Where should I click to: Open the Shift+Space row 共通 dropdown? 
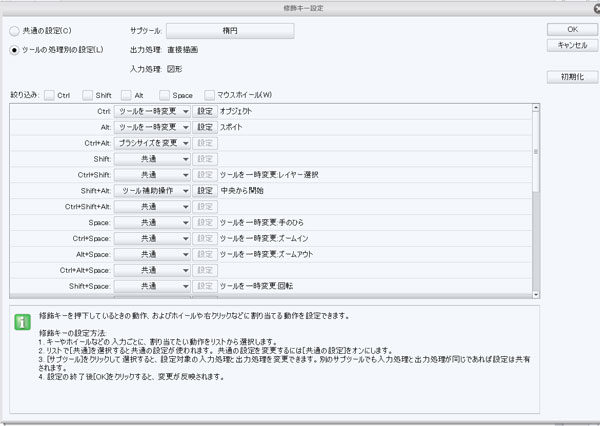[x=152, y=286]
